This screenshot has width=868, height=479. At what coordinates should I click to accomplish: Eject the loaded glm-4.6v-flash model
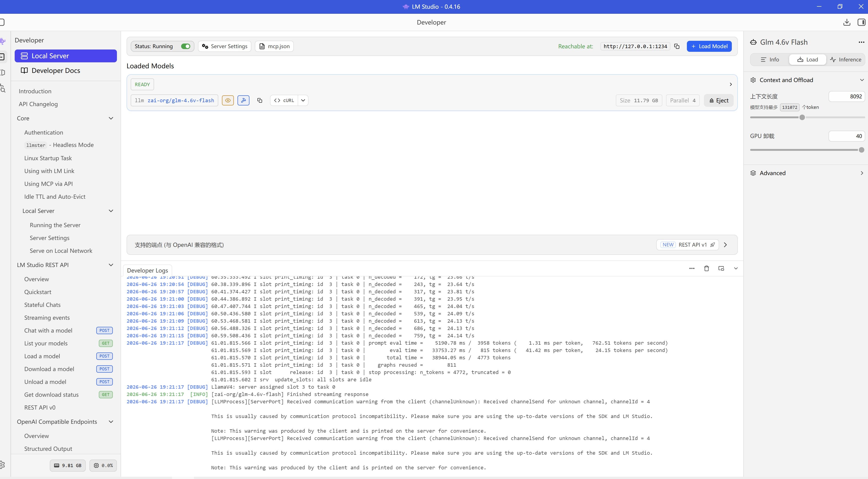tap(718, 100)
